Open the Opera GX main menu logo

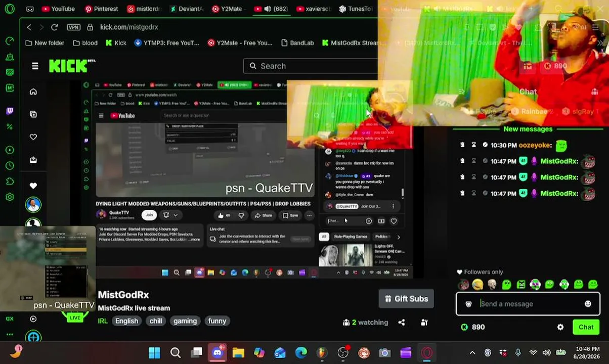coord(10,9)
